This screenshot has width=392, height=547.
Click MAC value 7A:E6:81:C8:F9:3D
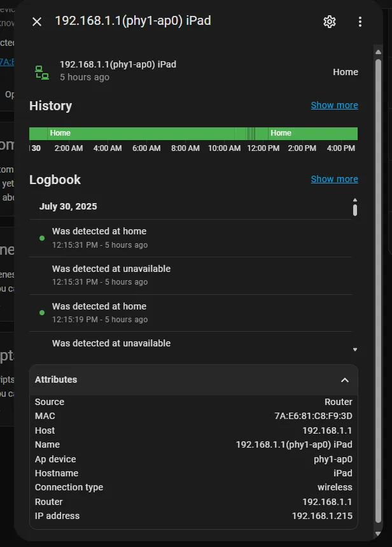[x=313, y=416]
